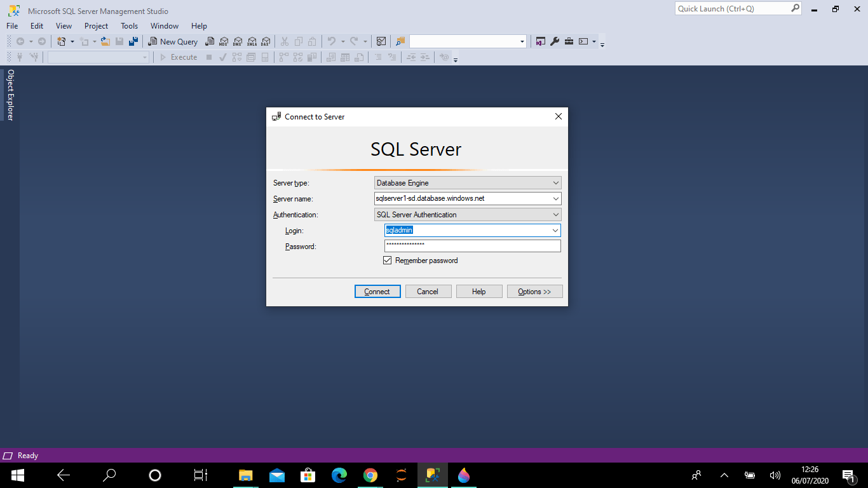Show hidden system tray icons
The image size is (868, 488).
coord(724,475)
